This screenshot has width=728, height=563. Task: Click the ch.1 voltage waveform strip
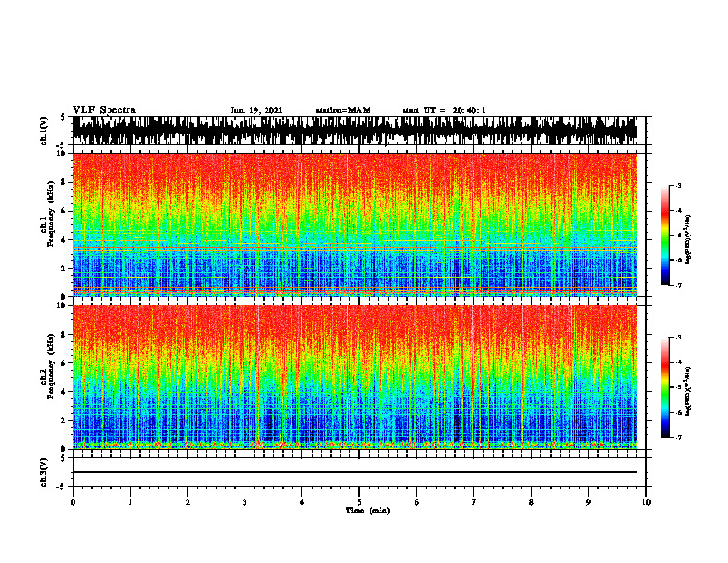point(354,131)
